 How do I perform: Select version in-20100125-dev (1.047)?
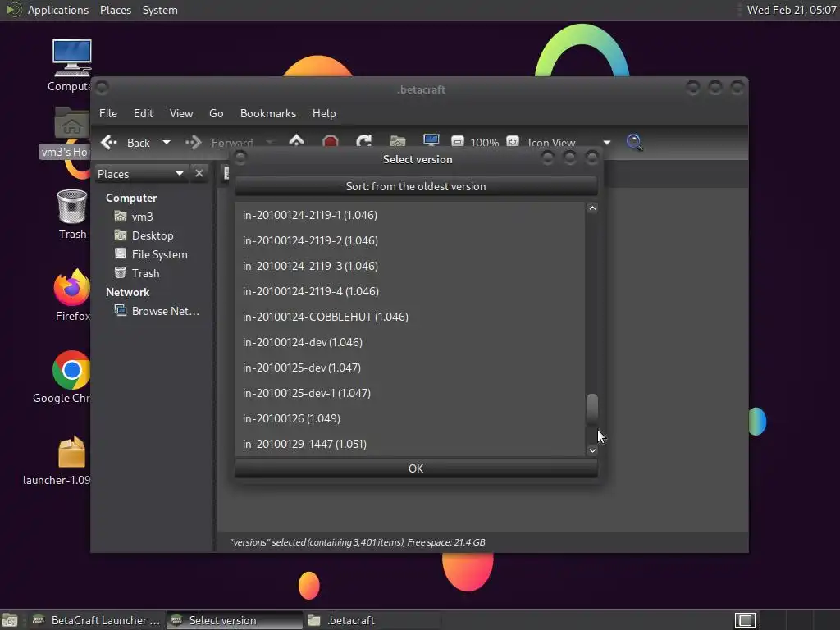click(410, 367)
